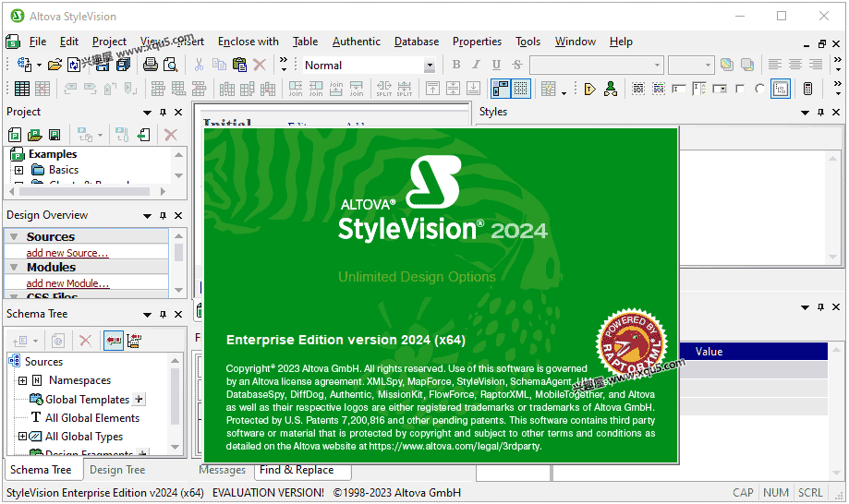Image resolution: width=849 pixels, height=504 pixels.
Task: Click the Insert Table grid icon
Action: pyautogui.click(x=22, y=89)
